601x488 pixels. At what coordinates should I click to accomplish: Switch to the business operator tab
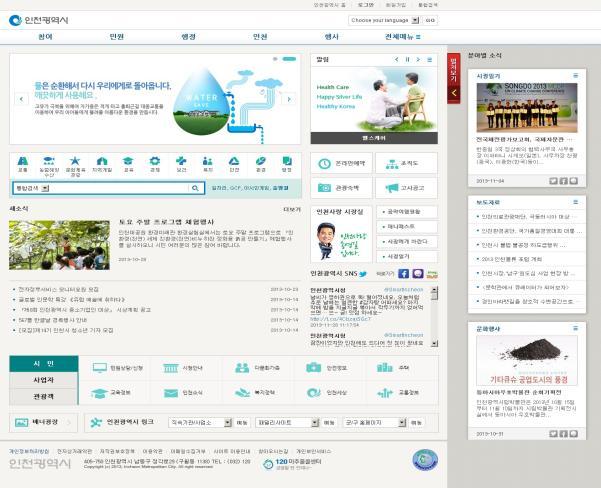(x=44, y=380)
